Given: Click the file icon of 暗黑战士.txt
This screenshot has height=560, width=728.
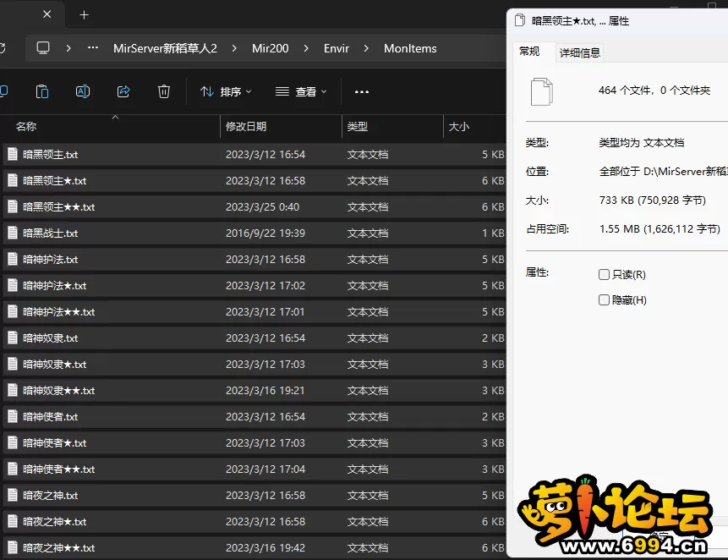Looking at the screenshot, I should [x=13, y=233].
